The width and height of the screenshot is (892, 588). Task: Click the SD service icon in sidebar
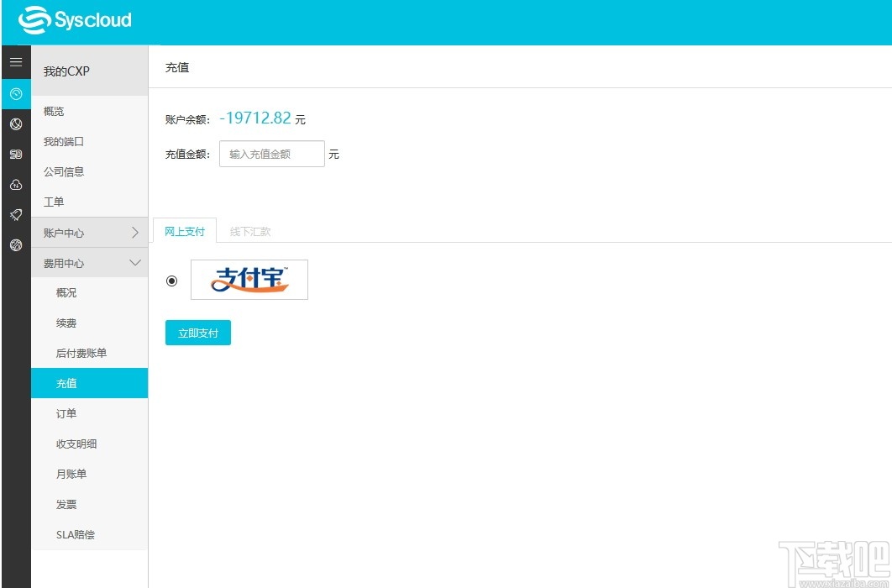[15, 154]
